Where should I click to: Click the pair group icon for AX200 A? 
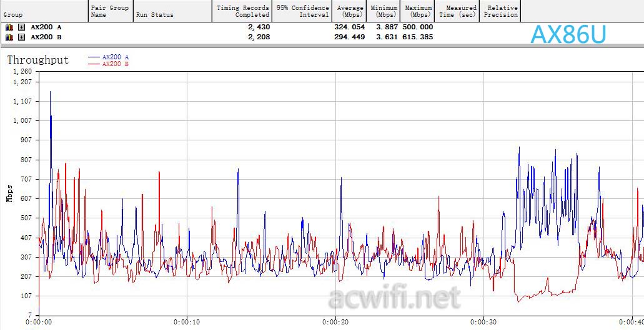9,27
